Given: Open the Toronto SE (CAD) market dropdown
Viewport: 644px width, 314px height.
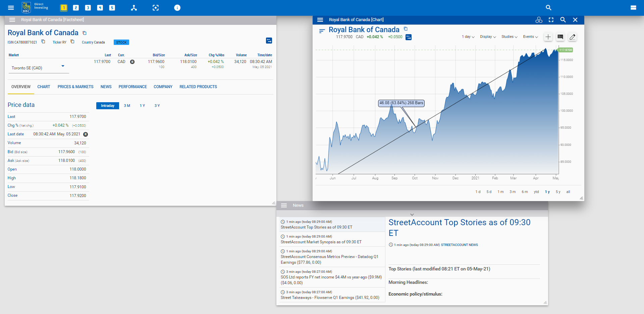Looking at the screenshot, I should [39, 68].
